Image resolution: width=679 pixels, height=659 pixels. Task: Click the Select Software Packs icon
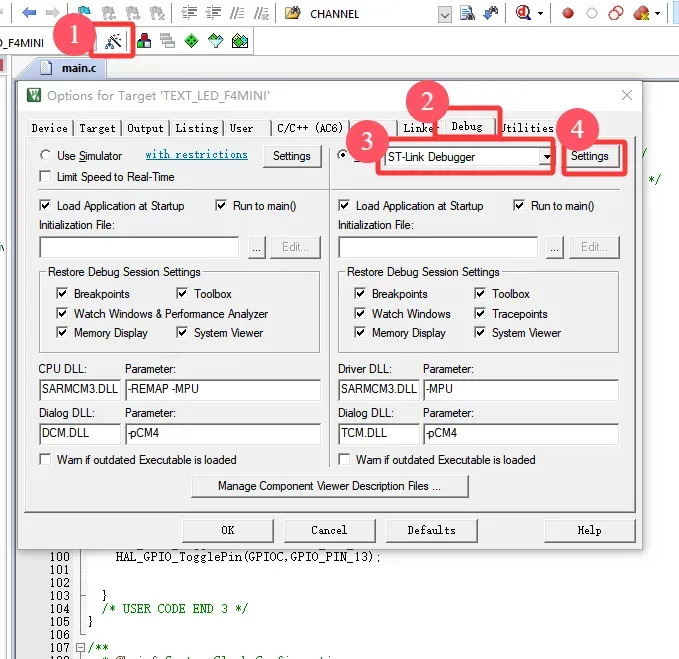tap(215, 41)
